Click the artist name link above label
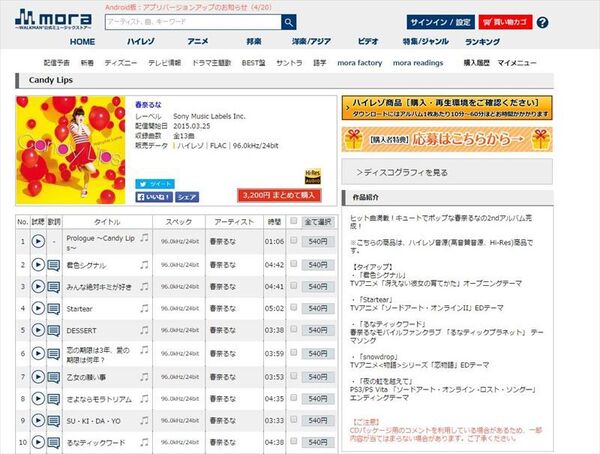Viewport: 600px width, 454px height. (x=148, y=105)
